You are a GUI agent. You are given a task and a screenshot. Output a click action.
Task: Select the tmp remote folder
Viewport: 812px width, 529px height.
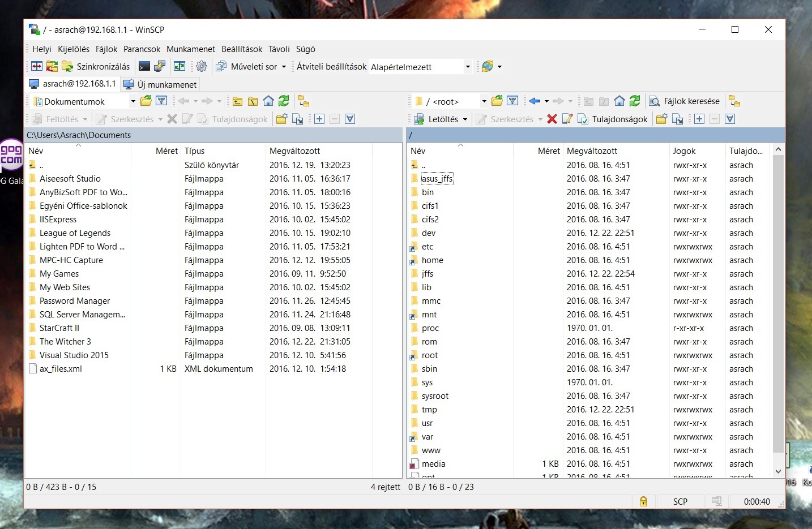(x=429, y=410)
